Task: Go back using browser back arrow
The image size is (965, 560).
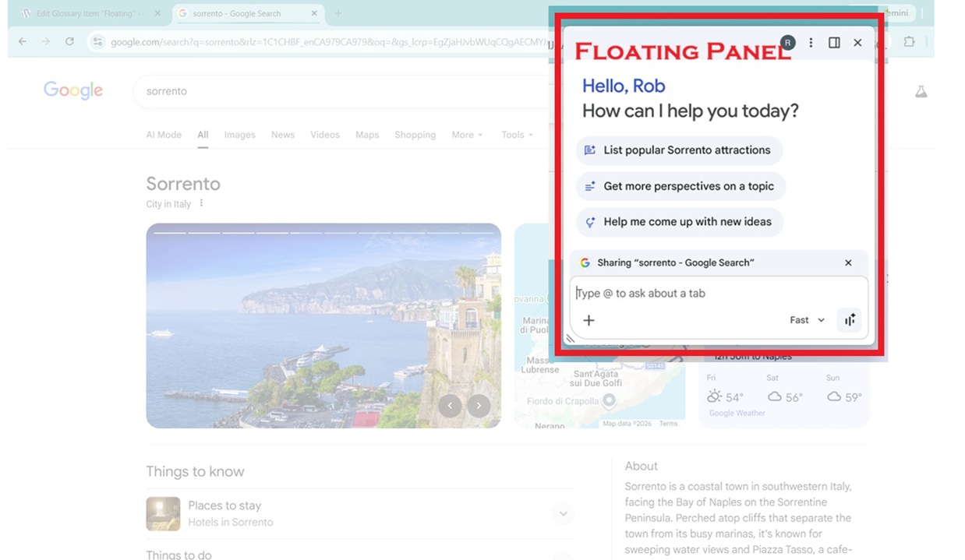Action: 22,41
